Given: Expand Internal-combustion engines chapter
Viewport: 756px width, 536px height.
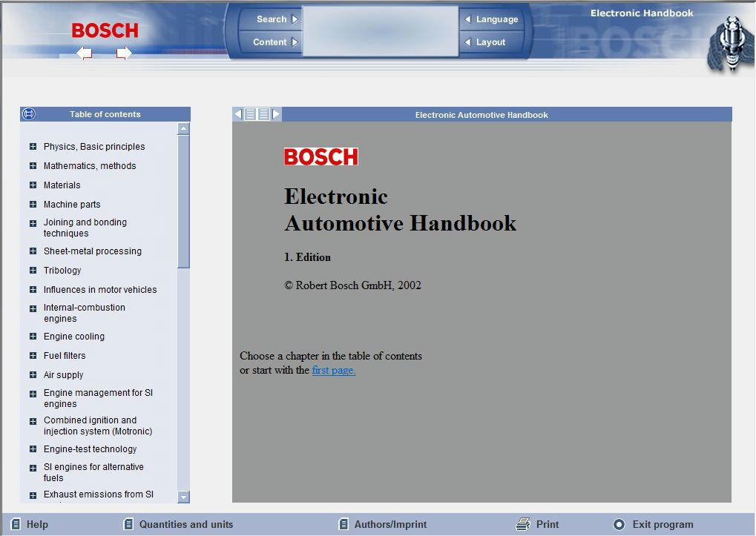Looking at the screenshot, I should 33,308.
